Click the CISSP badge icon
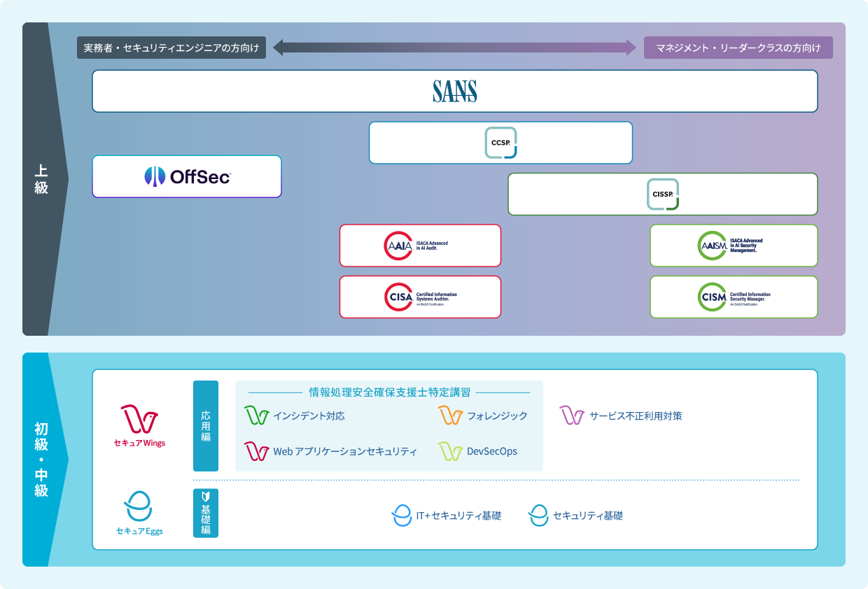Screen dimensions: 868x589 point(662,194)
